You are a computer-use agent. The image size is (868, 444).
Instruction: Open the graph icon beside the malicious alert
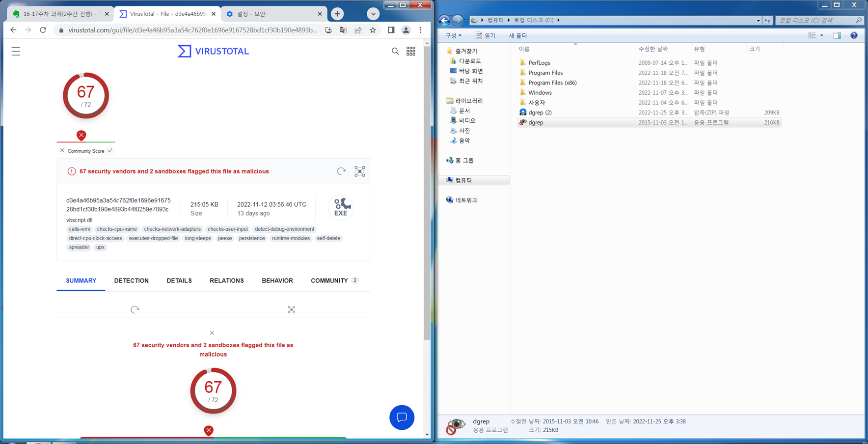360,171
